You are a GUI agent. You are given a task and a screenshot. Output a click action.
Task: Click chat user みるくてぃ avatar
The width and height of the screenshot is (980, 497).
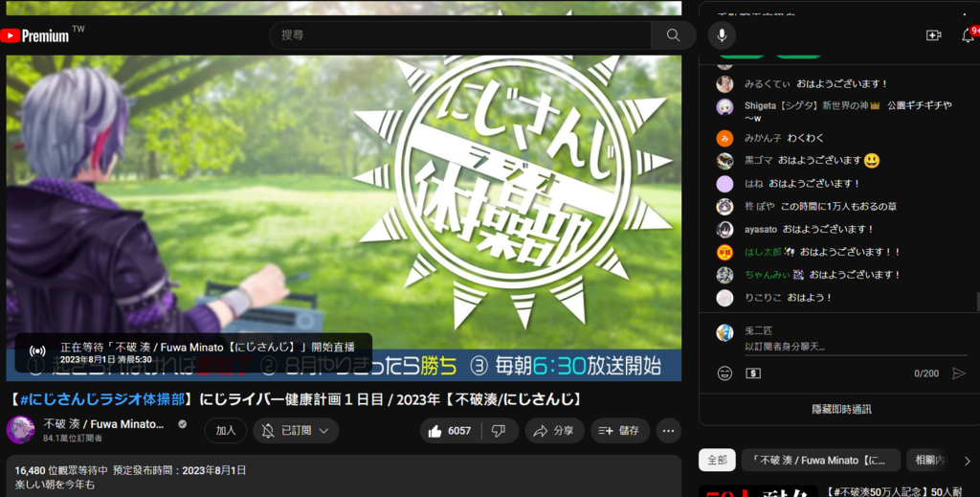click(x=724, y=83)
